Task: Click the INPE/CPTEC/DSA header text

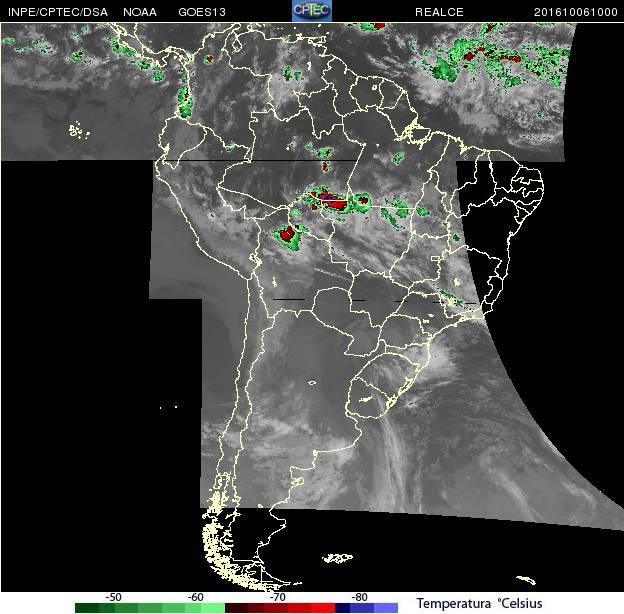Action: coord(58,12)
